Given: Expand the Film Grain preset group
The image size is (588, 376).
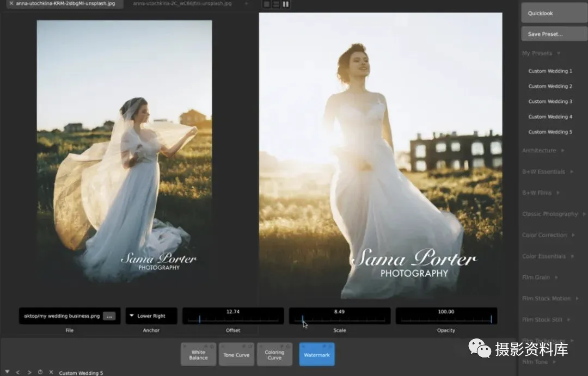Looking at the screenshot, I should click(540, 278).
